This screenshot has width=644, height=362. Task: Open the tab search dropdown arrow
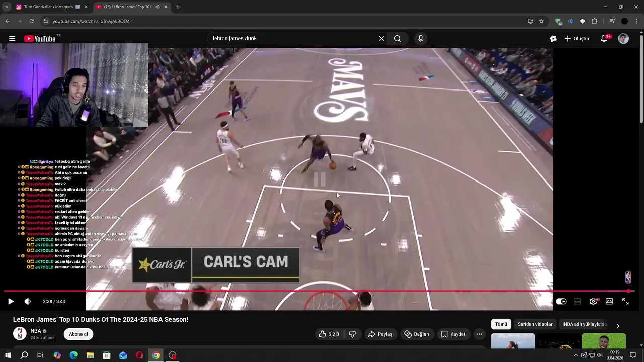pyautogui.click(x=6, y=7)
